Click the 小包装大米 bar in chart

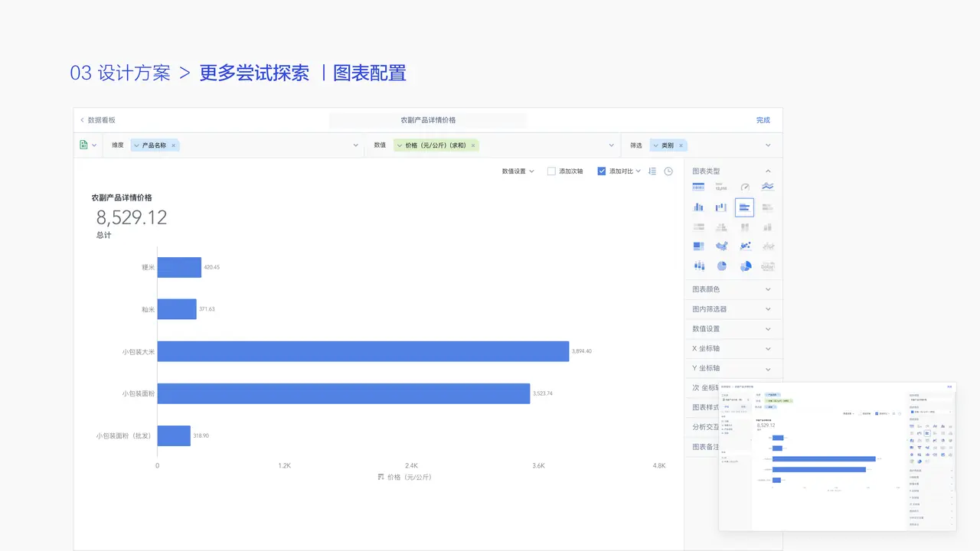[x=363, y=351]
